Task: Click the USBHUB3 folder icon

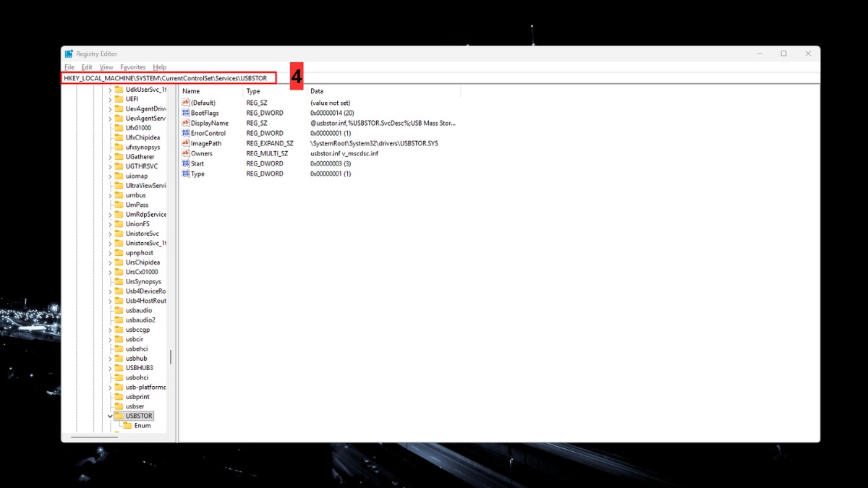Action: click(119, 368)
